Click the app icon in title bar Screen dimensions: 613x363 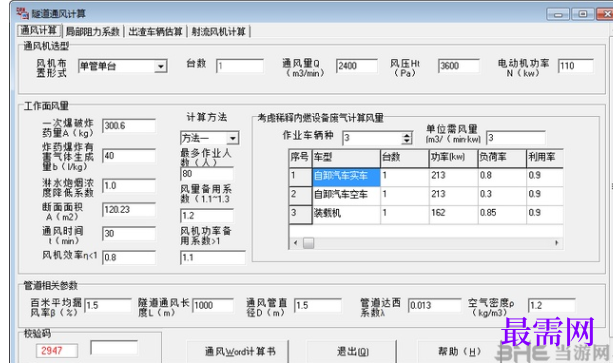tap(22, 13)
